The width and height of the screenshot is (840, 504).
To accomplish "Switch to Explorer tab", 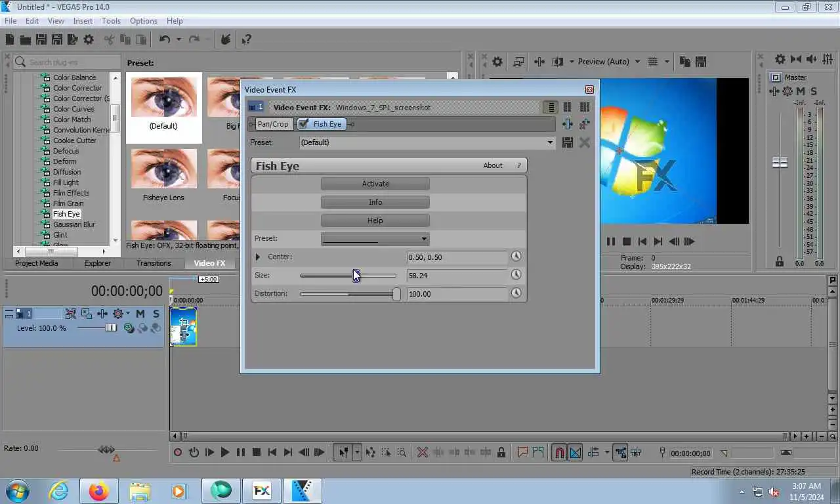I will 98,263.
